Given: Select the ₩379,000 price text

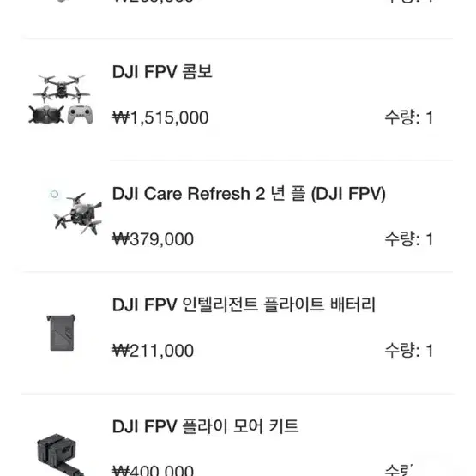Looking at the screenshot, I should coord(153,239).
